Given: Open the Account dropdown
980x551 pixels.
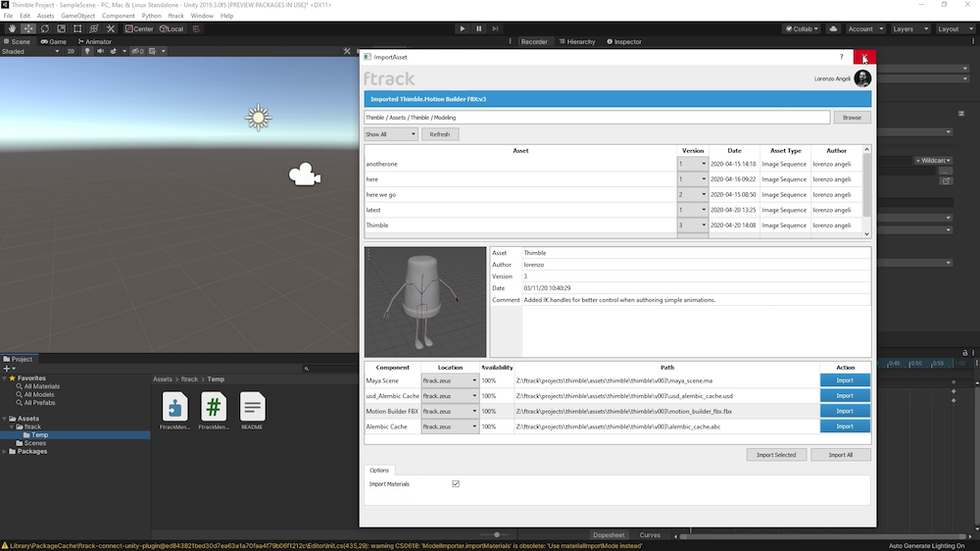Looking at the screenshot, I should (x=865, y=28).
